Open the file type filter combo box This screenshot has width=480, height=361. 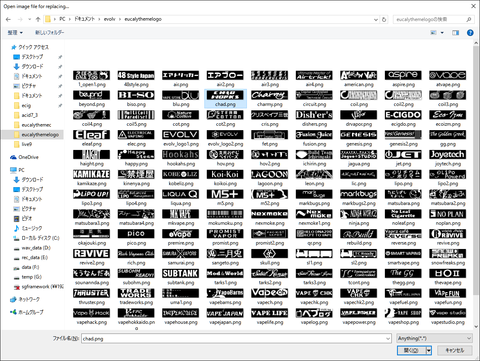[x=434, y=338]
